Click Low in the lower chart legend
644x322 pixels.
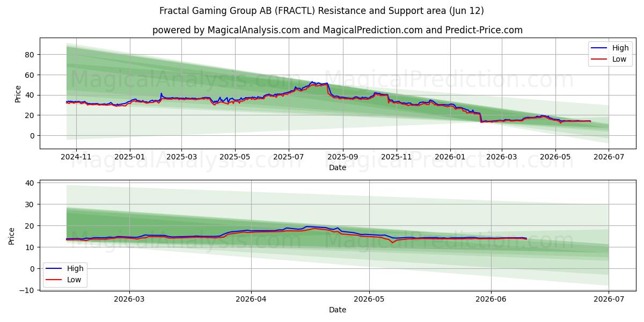[x=74, y=280]
